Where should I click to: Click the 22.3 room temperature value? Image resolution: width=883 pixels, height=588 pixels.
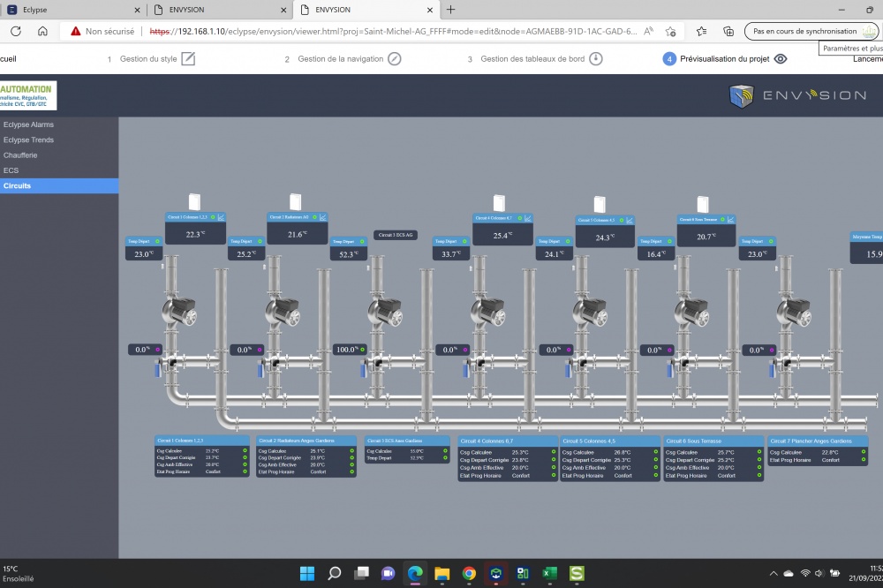[195, 234]
